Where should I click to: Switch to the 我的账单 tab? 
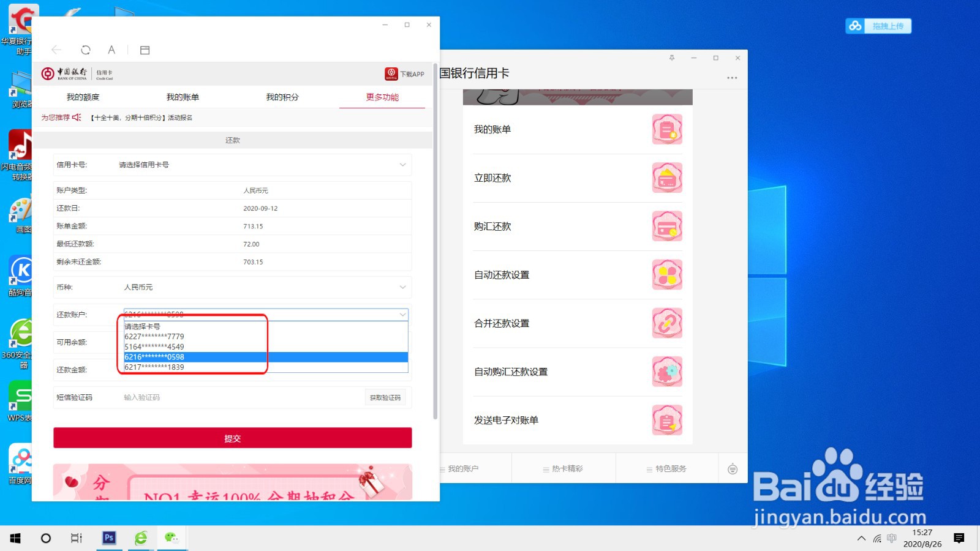[x=184, y=97]
